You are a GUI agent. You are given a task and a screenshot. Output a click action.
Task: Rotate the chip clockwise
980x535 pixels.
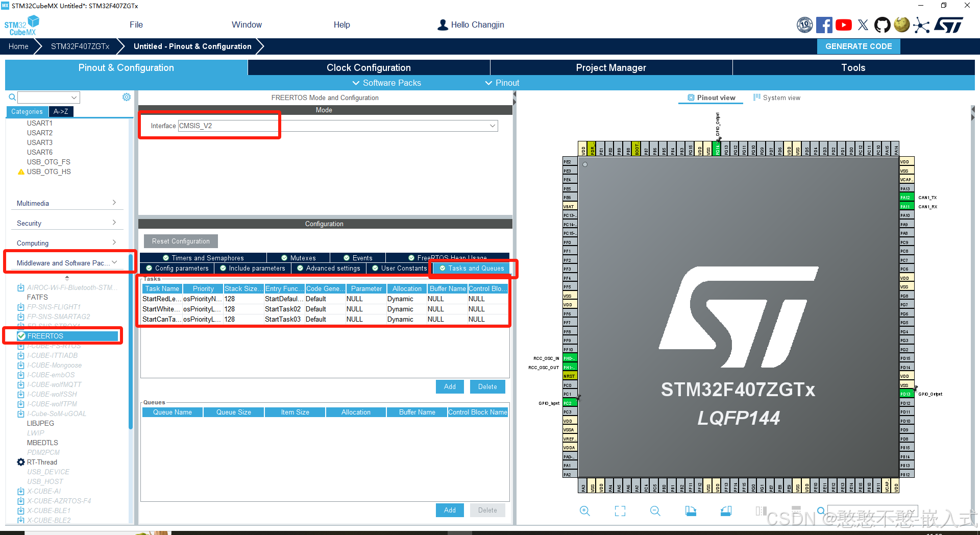pyautogui.click(x=690, y=510)
